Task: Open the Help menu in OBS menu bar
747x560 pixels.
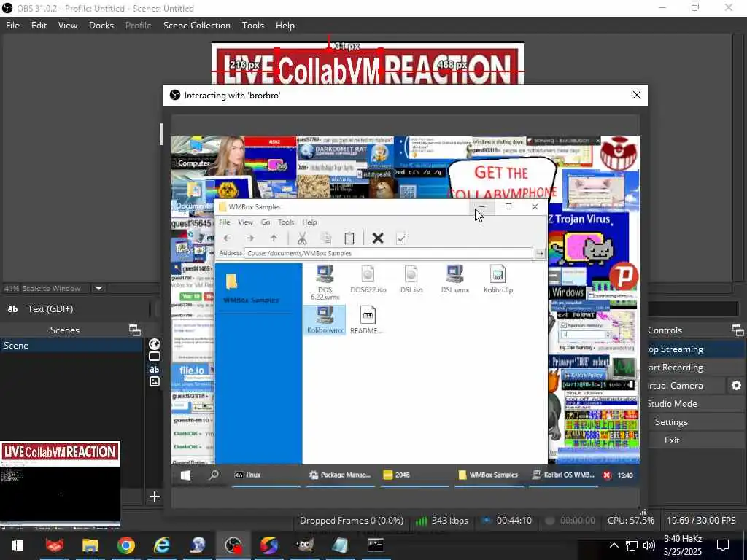Action: click(285, 26)
